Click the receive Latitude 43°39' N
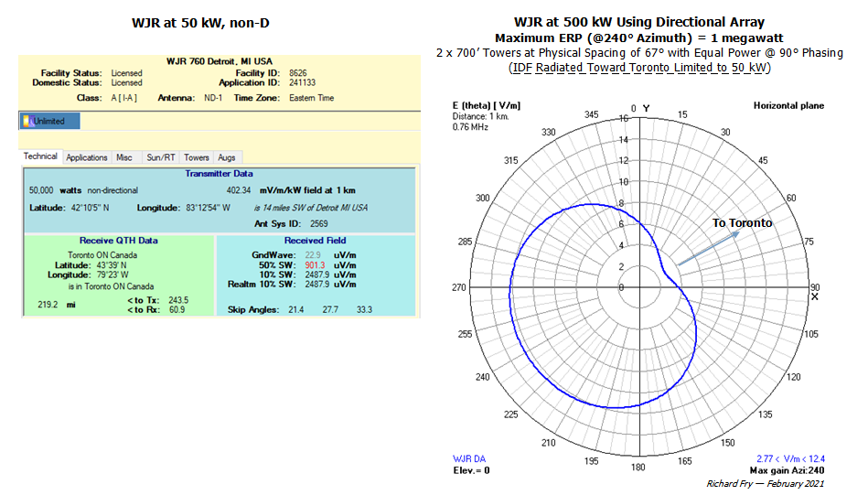 [112, 265]
